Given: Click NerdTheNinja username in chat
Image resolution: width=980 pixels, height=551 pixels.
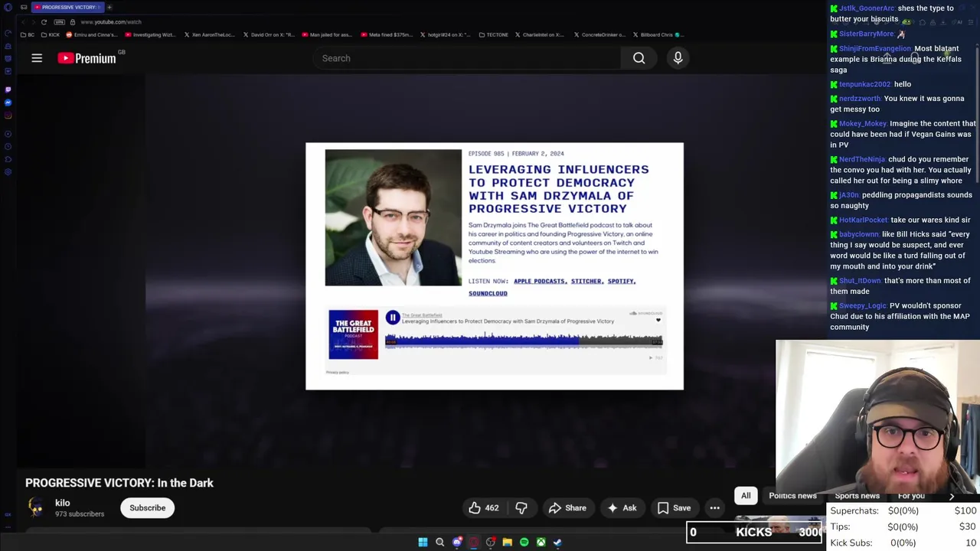Looking at the screenshot, I should [x=862, y=159].
